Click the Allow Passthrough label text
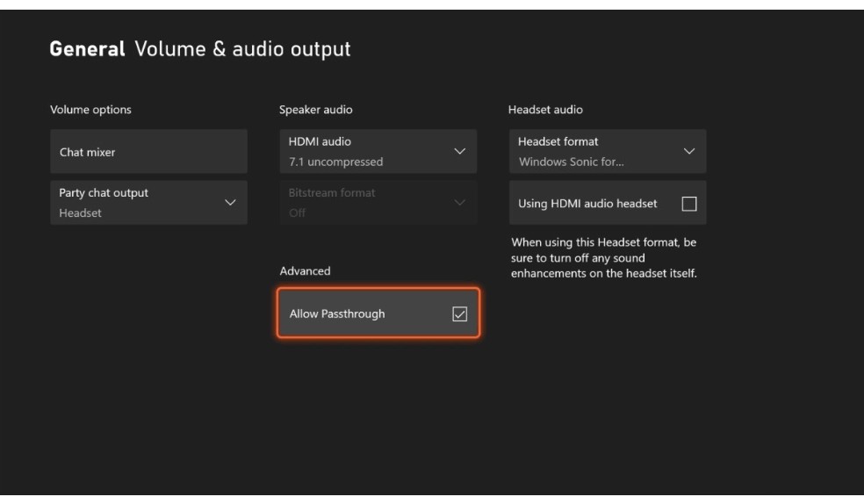This screenshot has width=864, height=504. pos(337,314)
